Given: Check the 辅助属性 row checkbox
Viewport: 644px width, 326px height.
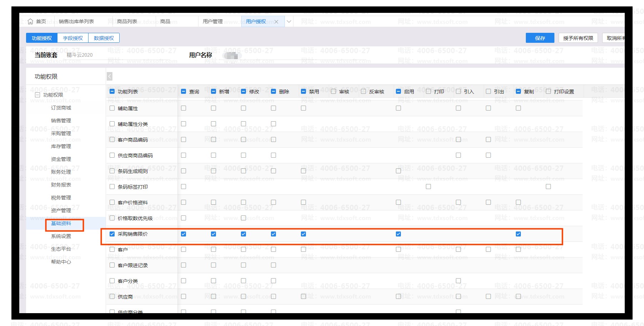Looking at the screenshot, I should point(112,108).
